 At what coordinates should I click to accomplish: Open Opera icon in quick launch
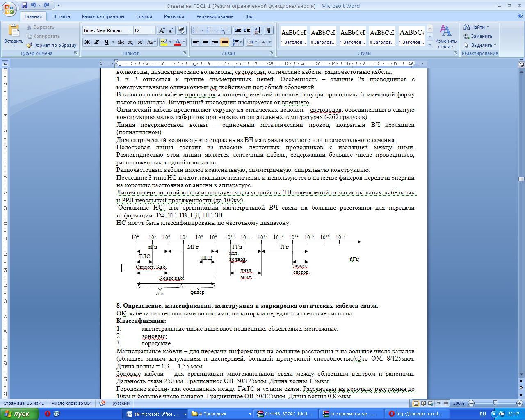click(x=48, y=414)
